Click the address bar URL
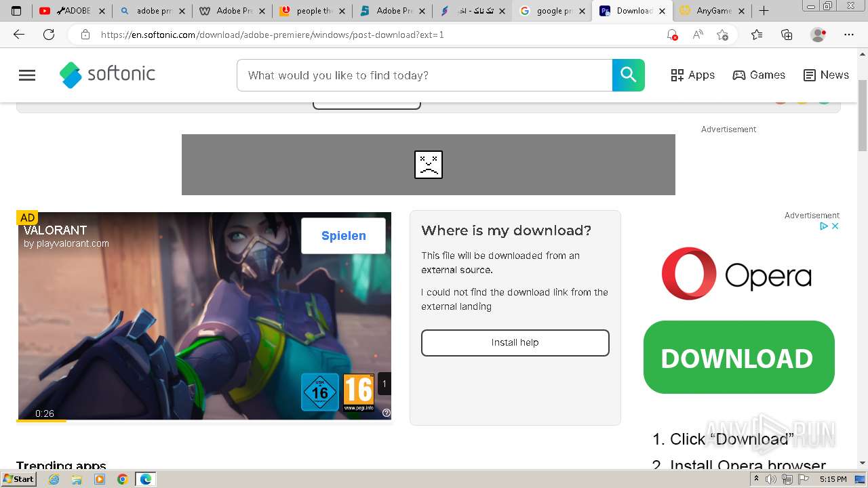The image size is (868, 488). 273,35
